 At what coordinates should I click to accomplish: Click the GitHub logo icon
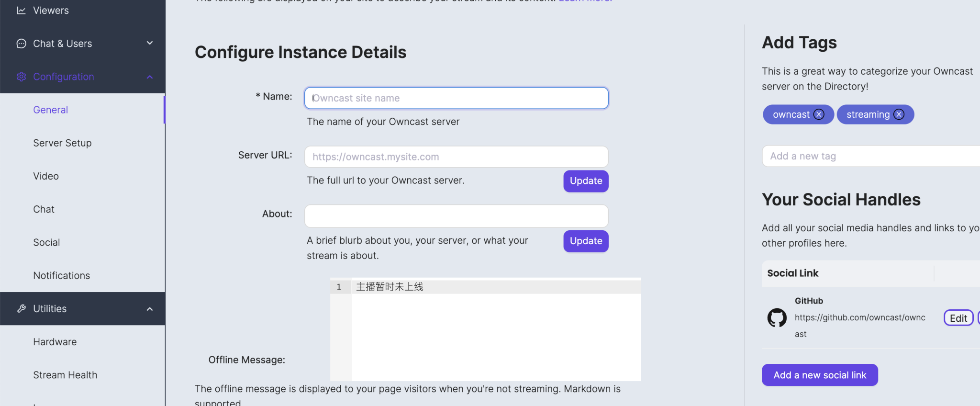coord(777,317)
